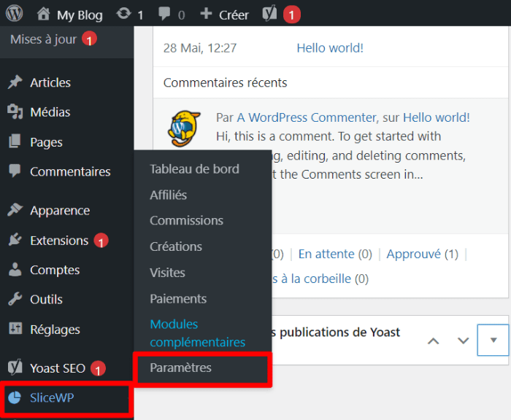Visit site via home icon
The width and height of the screenshot is (511, 420).
pos(43,14)
